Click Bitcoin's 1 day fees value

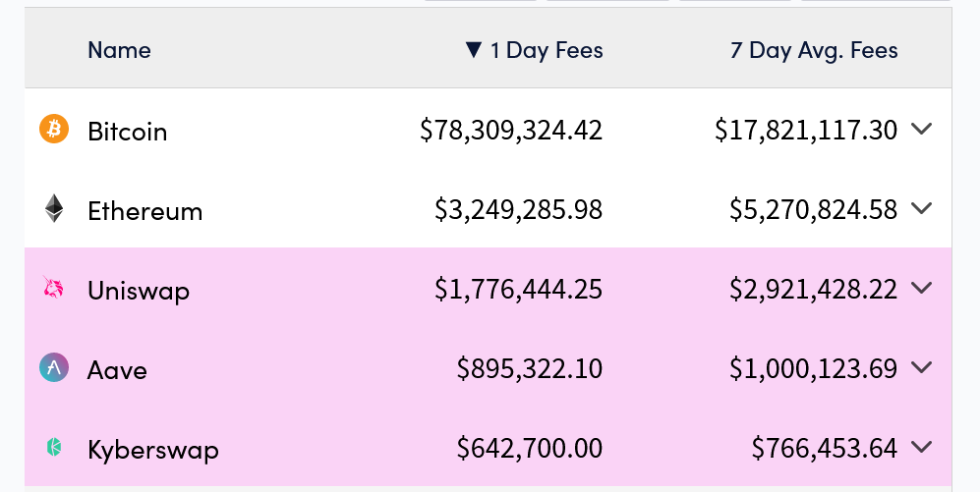pyautogui.click(x=511, y=131)
